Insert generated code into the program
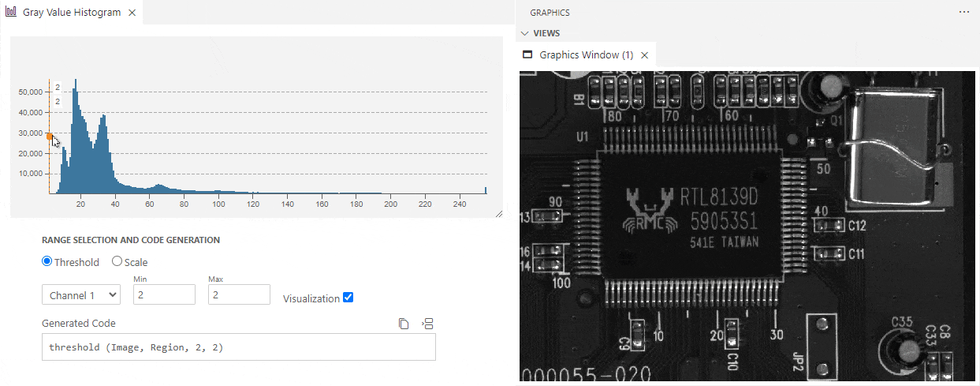Screen dimensions: 980x386 [428, 324]
